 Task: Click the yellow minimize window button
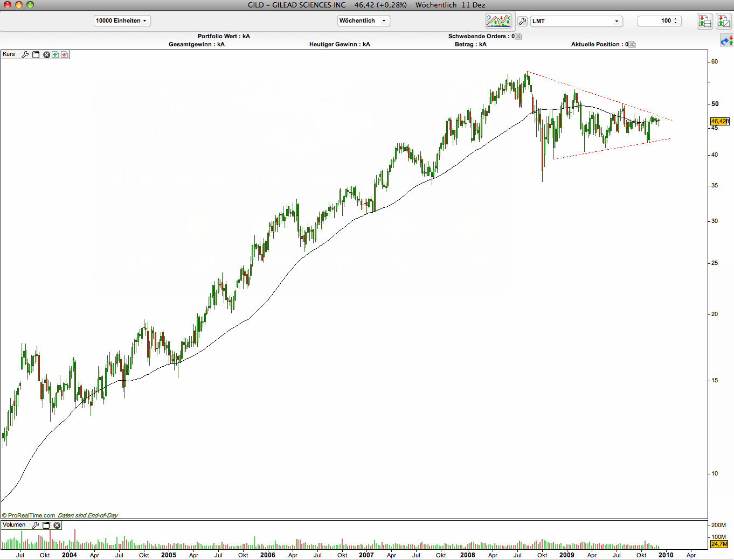pyautogui.click(x=19, y=5)
